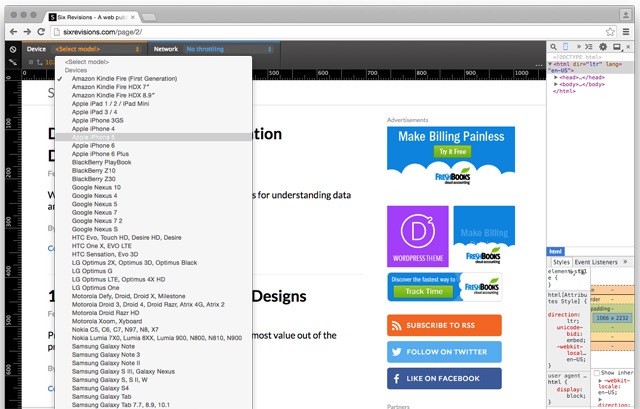Open the small FreshBooks Make Billing ad
This screenshot has width=640, height=409.
[x=484, y=236]
